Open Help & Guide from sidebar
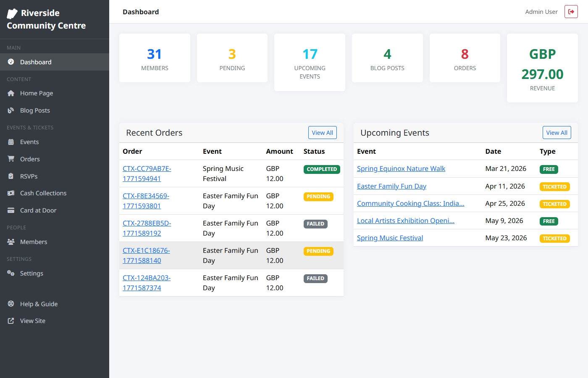Image resolution: width=588 pixels, height=378 pixels. tap(39, 304)
